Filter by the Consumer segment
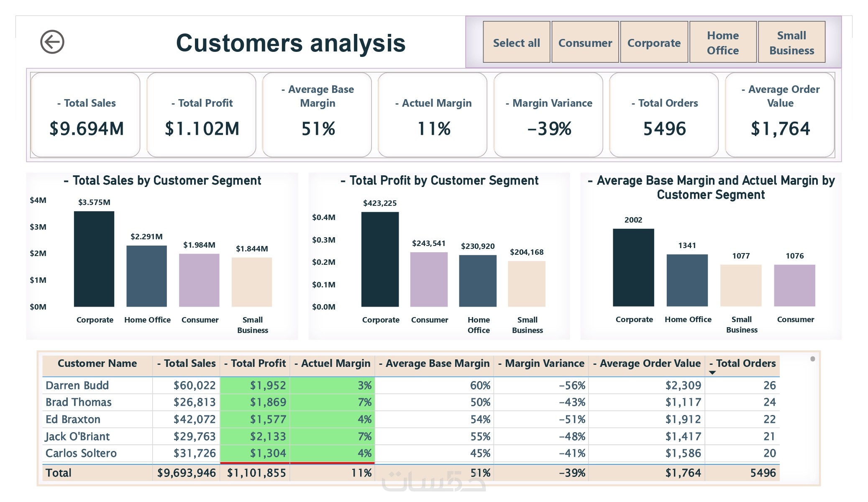The width and height of the screenshot is (868, 502). click(585, 42)
